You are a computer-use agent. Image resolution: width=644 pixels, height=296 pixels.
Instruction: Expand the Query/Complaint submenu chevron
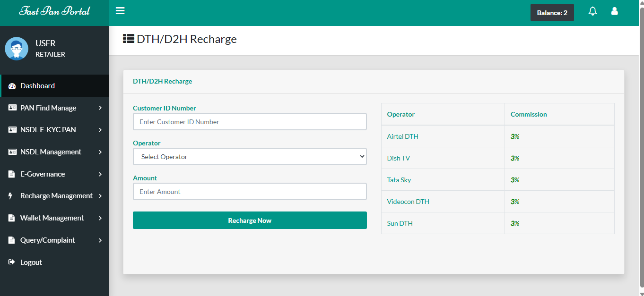point(100,240)
